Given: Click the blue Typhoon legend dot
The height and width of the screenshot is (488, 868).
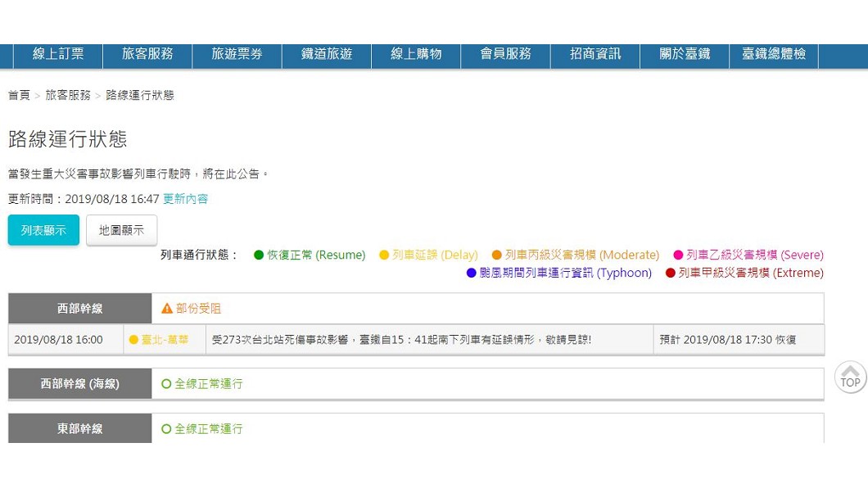Looking at the screenshot, I should coord(471,273).
